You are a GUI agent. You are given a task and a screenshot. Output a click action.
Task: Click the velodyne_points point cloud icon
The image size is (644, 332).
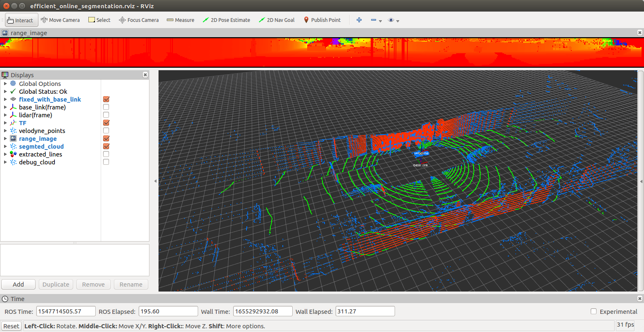13,130
